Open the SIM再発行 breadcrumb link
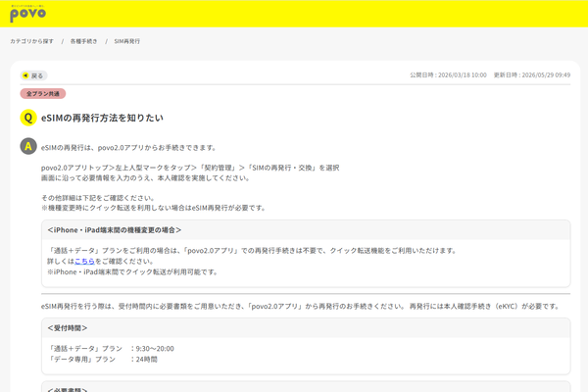This screenshot has height=392, width=588. [126, 41]
